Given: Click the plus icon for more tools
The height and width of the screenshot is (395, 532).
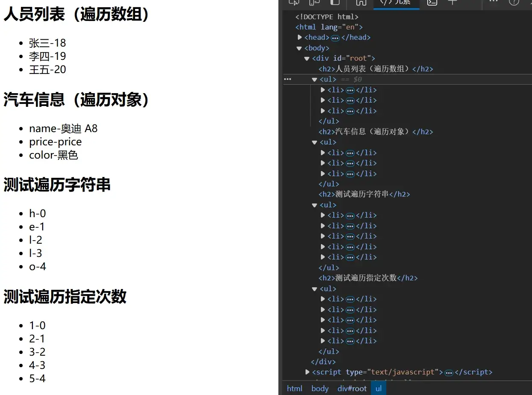Looking at the screenshot, I should pyautogui.click(x=452, y=2).
